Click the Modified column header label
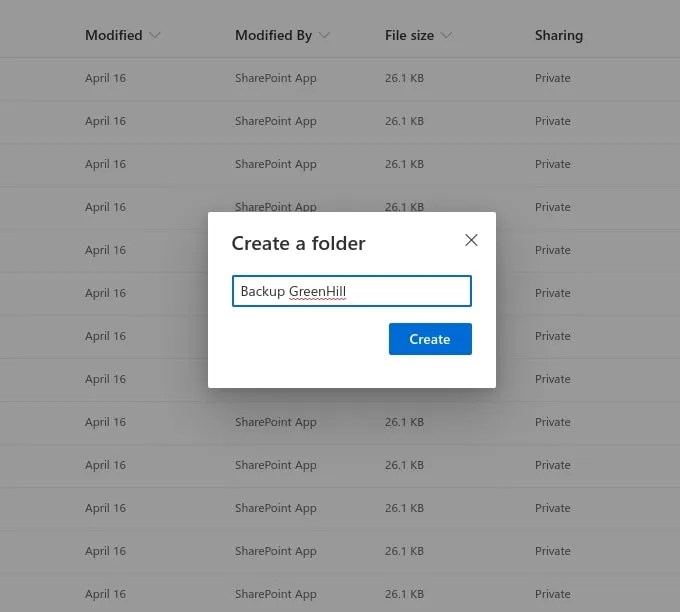The height and width of the screenshot is (612, 680). coord(114,35)
